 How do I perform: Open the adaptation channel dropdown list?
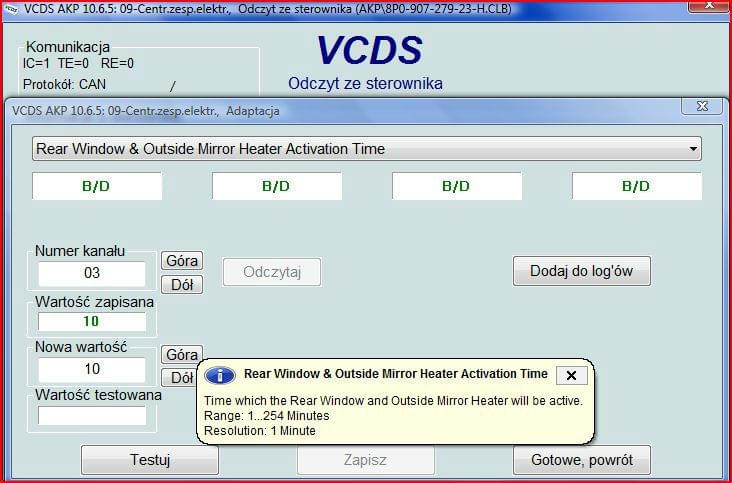[366, 149]
